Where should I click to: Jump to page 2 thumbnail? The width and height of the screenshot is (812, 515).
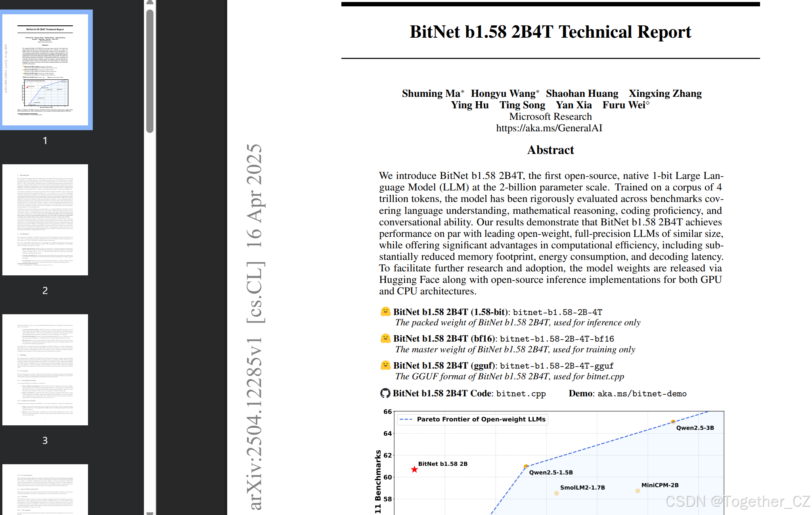(45, 220)
